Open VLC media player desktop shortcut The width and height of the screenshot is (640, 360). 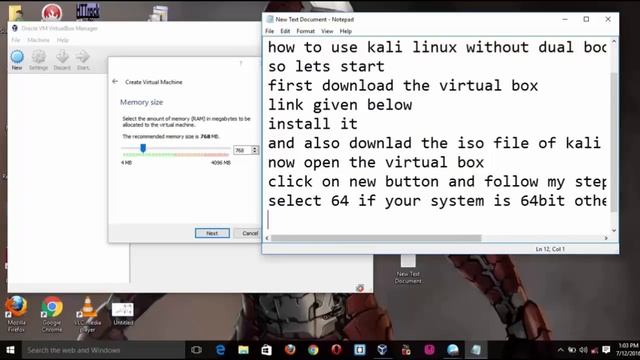(87, 314)
